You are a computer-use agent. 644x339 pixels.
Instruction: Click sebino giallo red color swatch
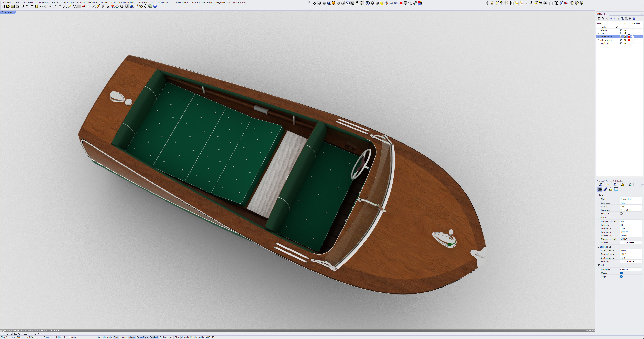point(629,40)
